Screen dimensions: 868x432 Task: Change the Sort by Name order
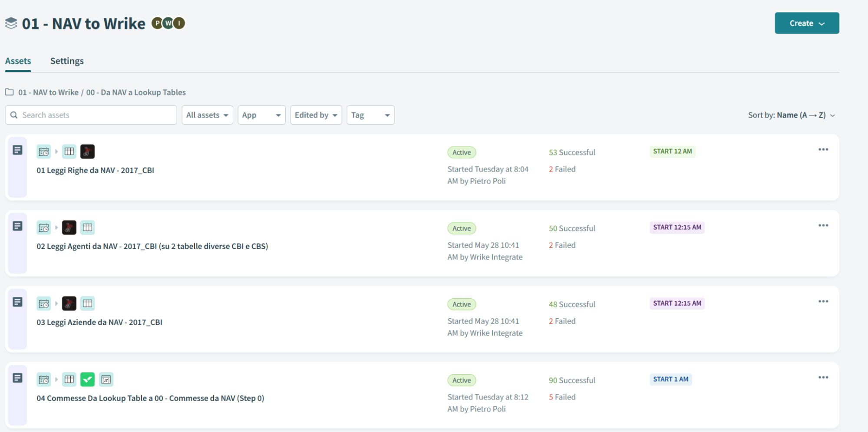point(791,115)
